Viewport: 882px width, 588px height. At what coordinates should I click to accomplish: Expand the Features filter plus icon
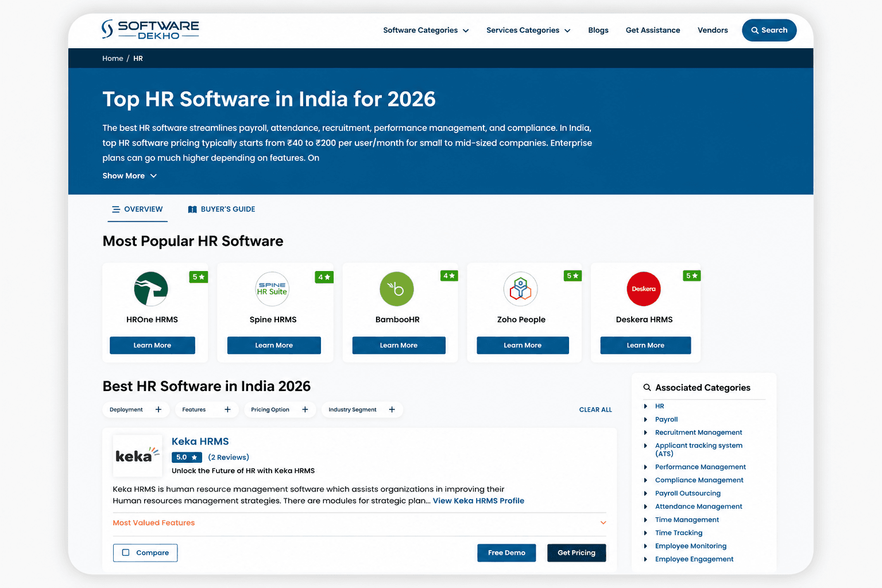227,409
